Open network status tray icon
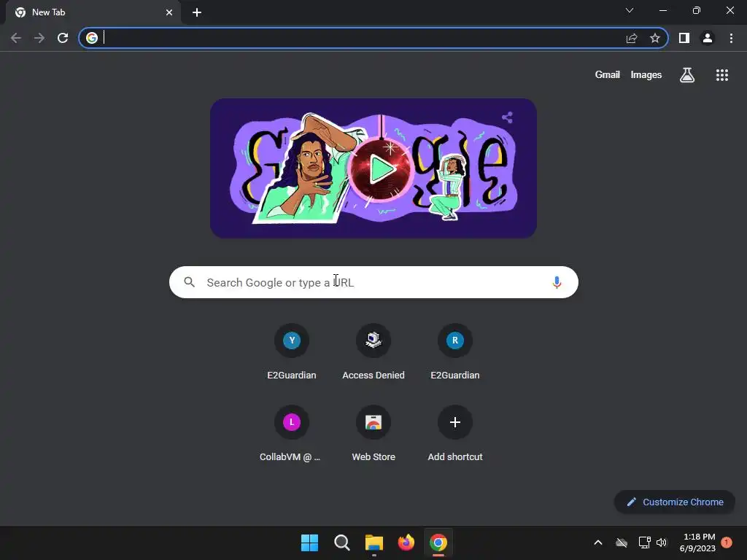 645,542
